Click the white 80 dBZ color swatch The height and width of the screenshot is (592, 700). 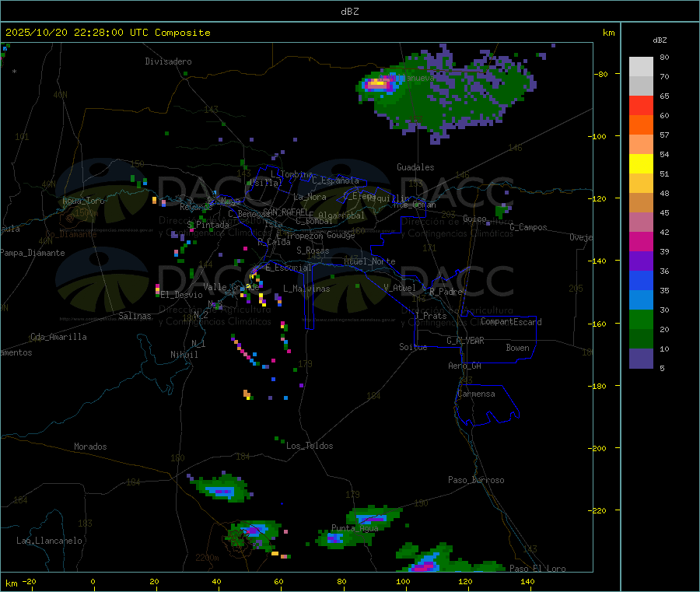(x=641, y=67)
